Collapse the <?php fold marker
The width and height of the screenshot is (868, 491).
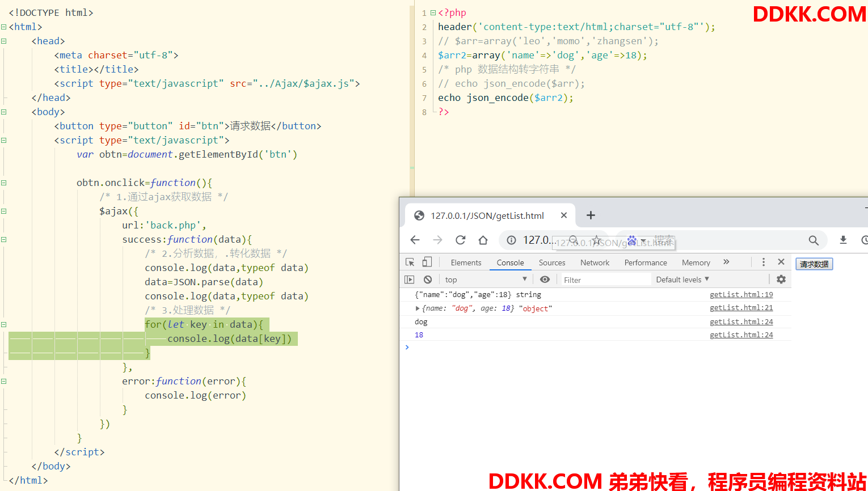coord(433,12)
